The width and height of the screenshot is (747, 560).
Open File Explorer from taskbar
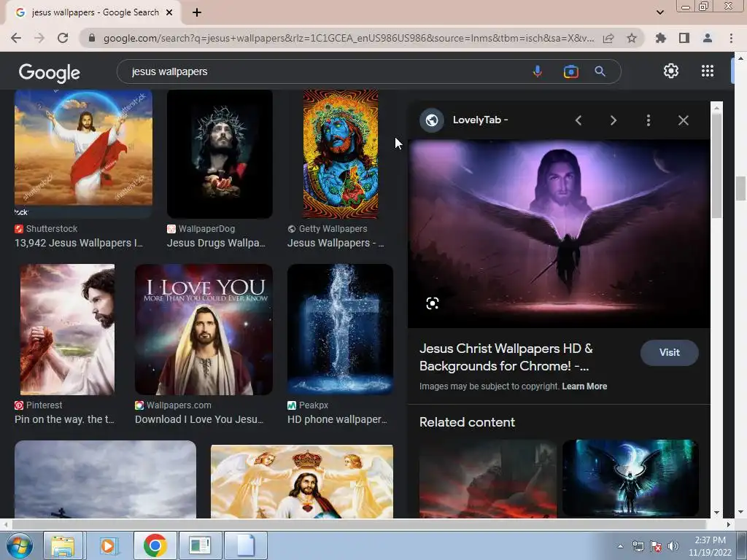click(63, 545)
